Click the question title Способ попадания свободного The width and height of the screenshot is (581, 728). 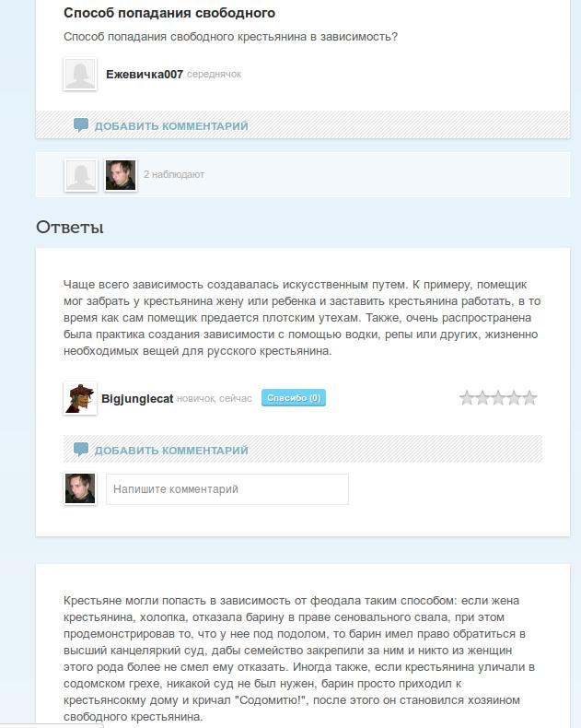pos(169,13)
